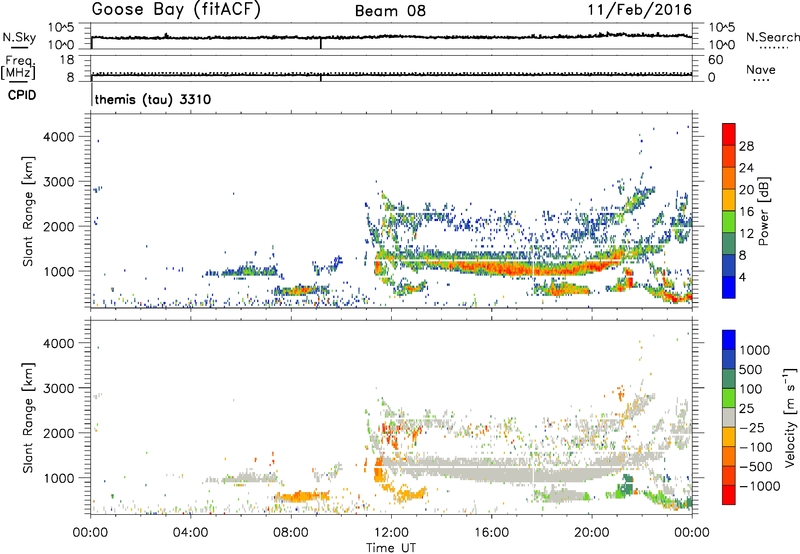Click the '-25' value on velocity color bar
The image size is (800, 554).
pyautogui.click(x=752, y=427)
